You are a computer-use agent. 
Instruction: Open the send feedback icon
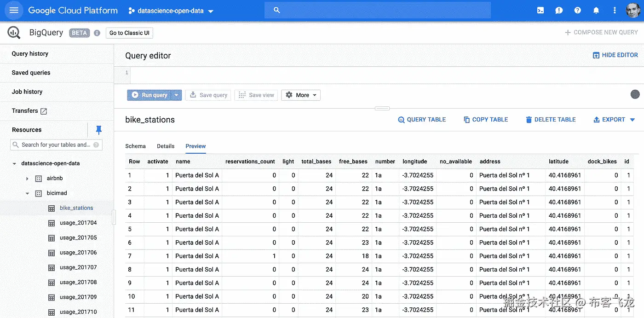point(559,10)
